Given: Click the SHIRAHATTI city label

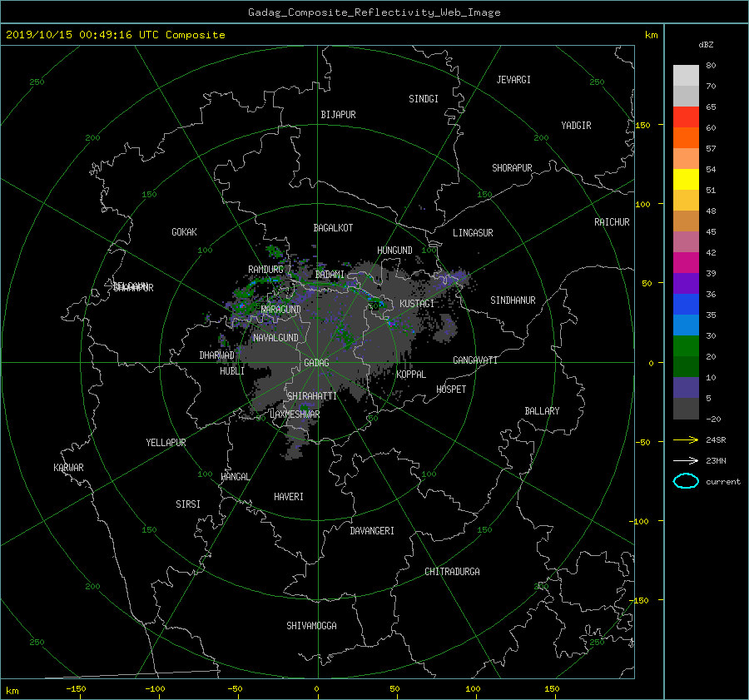Looking at the screenshot, I should (x=312, y=396).
